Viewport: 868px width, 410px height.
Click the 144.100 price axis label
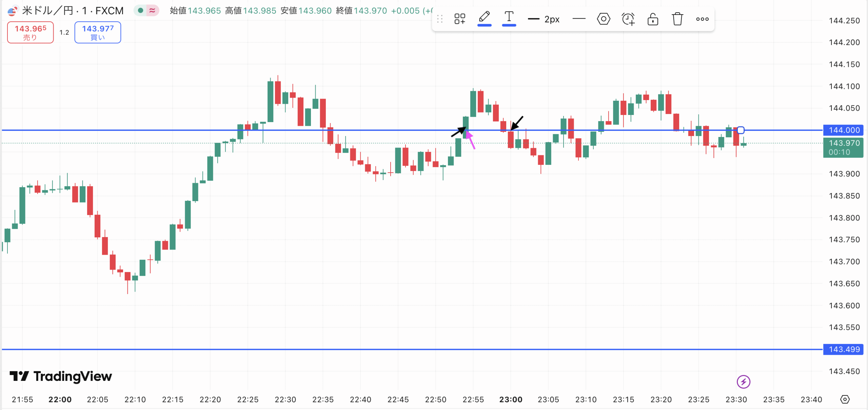[x=844, y=86]
